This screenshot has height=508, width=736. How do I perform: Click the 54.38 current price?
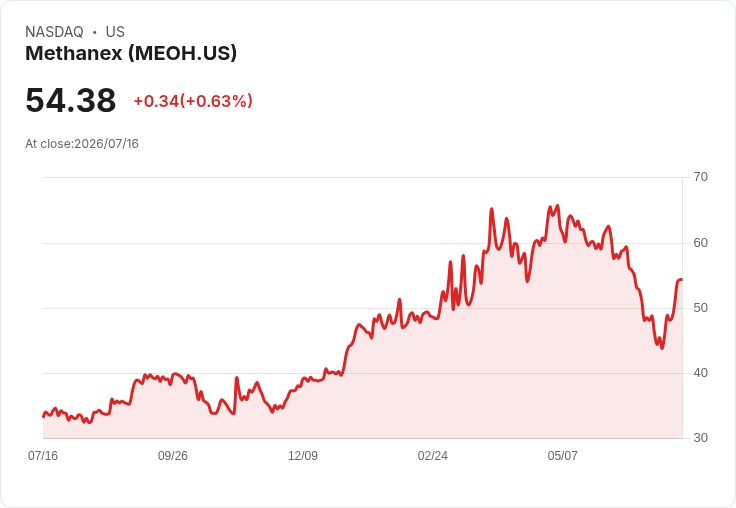tap(70, 100)
